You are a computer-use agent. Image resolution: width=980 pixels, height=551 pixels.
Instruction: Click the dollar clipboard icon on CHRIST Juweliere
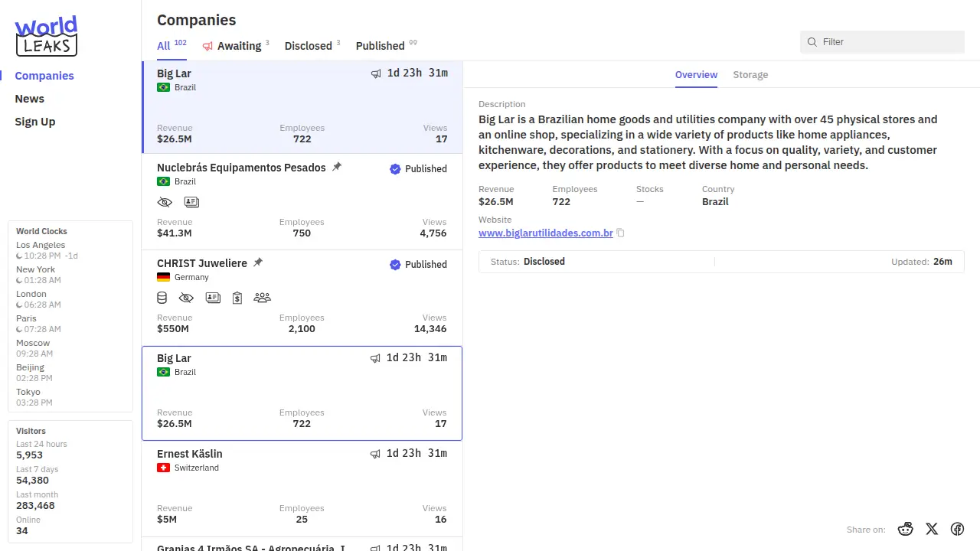click(x=237, y=298)
